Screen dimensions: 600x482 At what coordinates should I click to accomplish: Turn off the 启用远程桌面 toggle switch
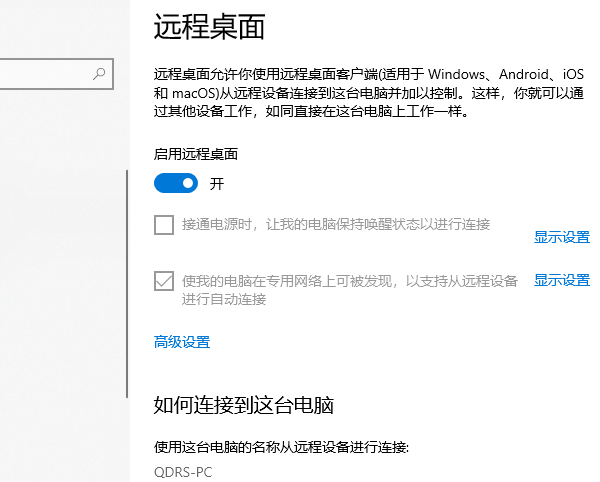coord(176,184)
